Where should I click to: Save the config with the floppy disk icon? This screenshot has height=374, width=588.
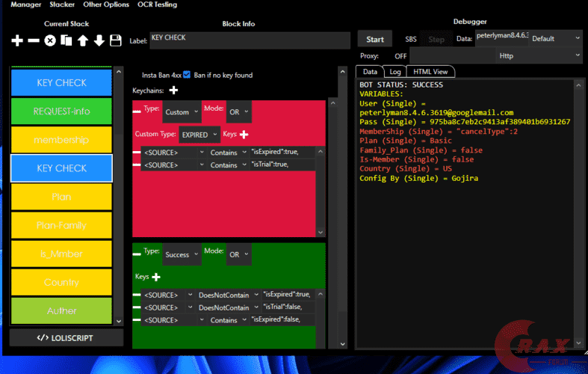pos(115,40)
